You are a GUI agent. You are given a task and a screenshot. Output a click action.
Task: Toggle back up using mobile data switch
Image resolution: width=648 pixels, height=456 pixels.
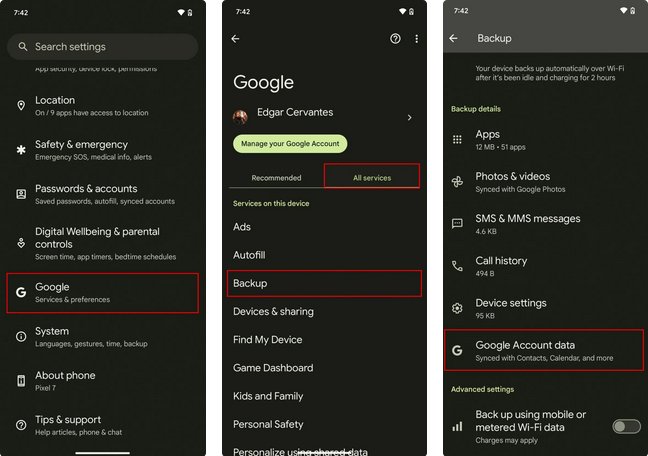[x=625, y=426]
